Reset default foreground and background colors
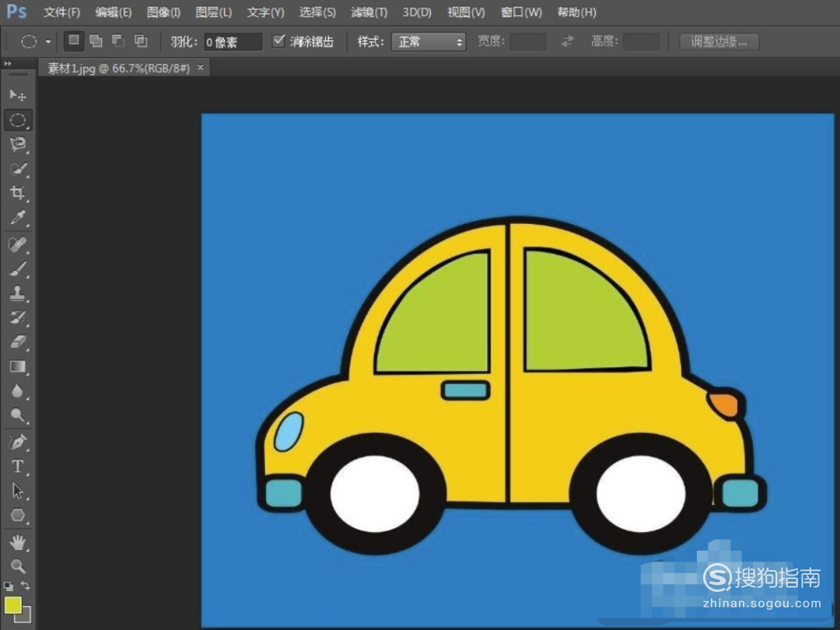 click(x=8, y=586)
